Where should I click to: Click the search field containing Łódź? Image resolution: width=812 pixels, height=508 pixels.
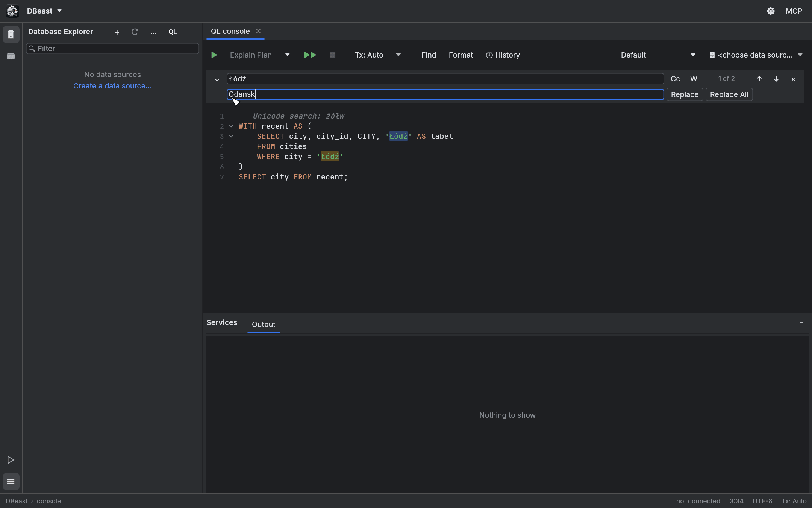[445, 79]
